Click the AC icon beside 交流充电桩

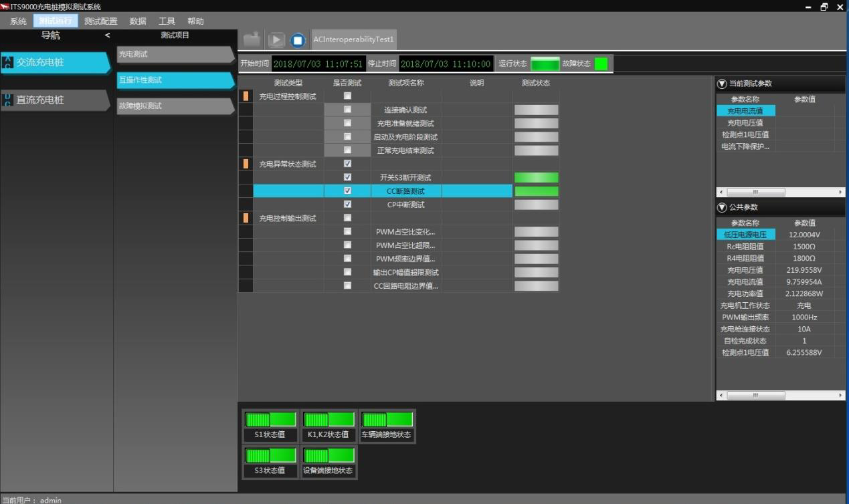(x=8, y=62)
